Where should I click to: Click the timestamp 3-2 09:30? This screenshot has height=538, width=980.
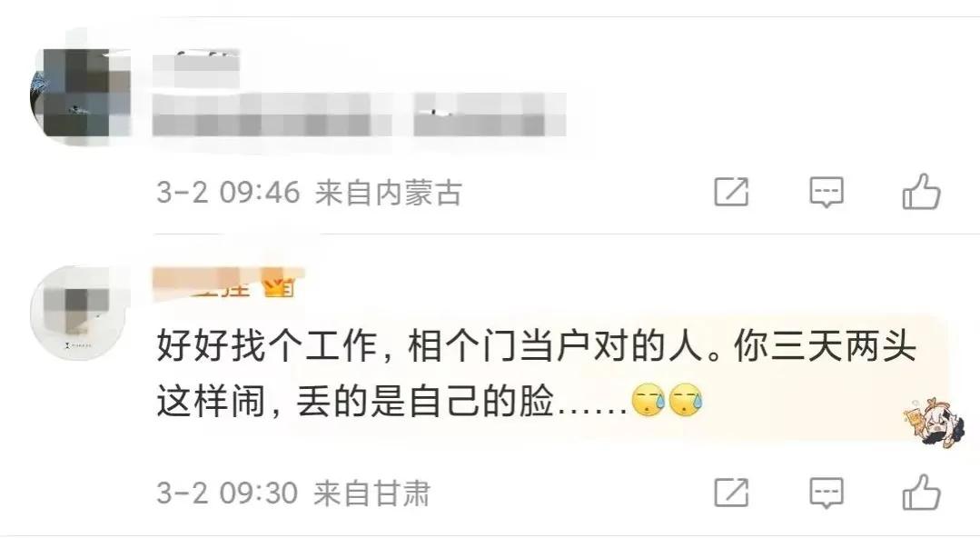click(x=226, y=493)
